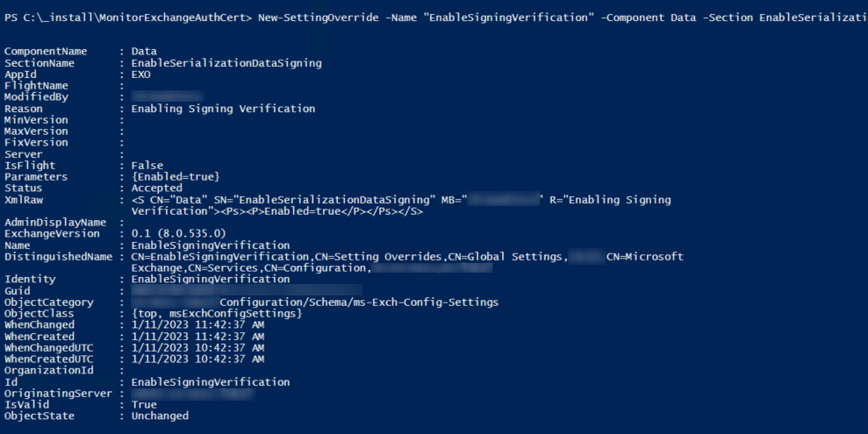Screen dimensions: 868x434
Task: Click the WhenChanged timestamp 11:42:37 AM
Action: point(229,325)
